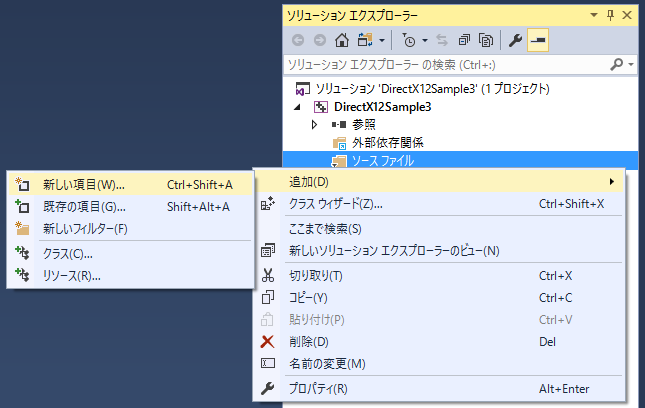This screenshot has height=408, width=645.
Task: Click the Ctrl+Shift+X shortcut text
Action: coord(571,204)
